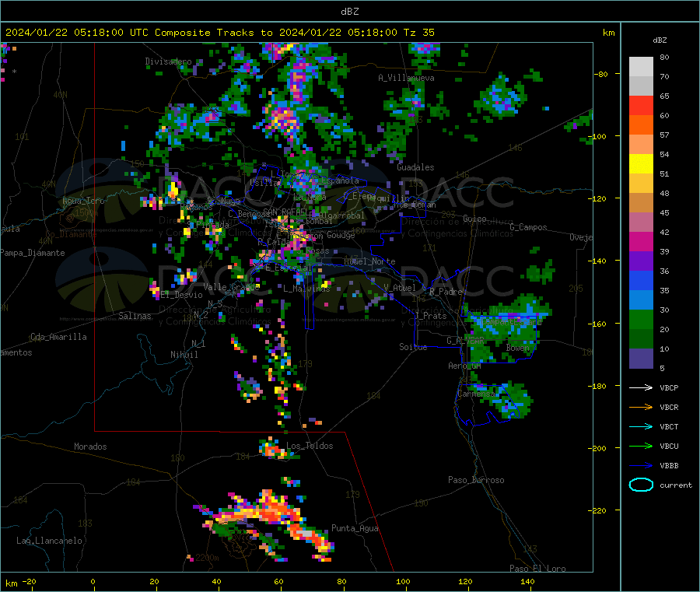The width and height of the screenshot is (700, 592).
Task: Click the white VBCP arrow in legend
Action: pos(641,387)
